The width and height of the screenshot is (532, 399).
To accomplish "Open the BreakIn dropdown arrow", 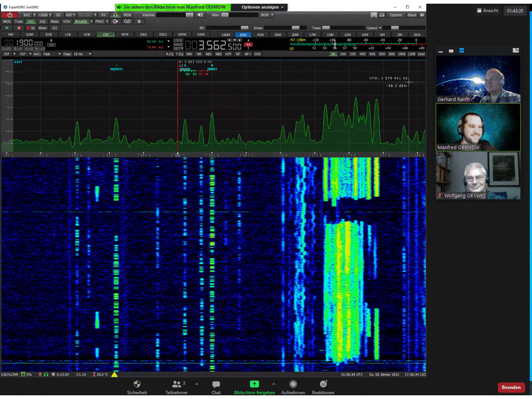I will 92,21.
